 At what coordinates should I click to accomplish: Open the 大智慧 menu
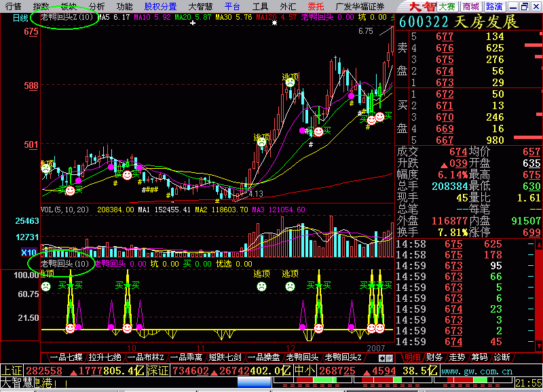click(200, 6)
